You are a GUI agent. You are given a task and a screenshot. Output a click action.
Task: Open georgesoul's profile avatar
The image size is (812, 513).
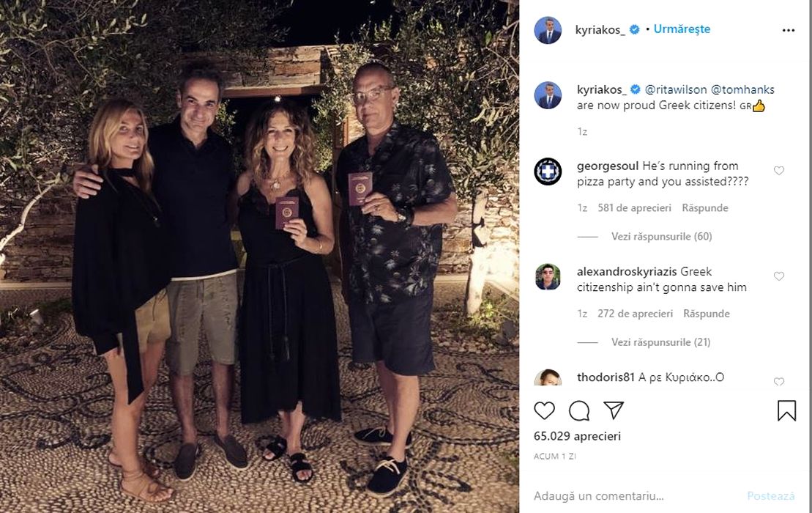[548, 171]
